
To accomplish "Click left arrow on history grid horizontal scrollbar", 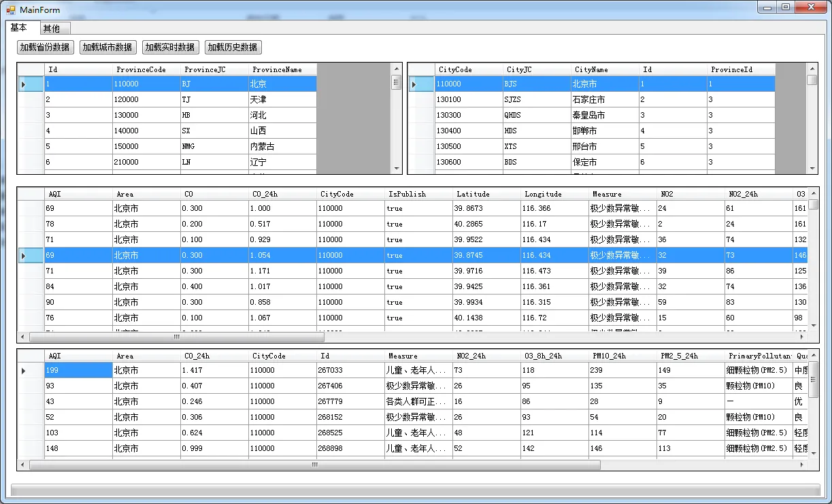I will [22, 465].
